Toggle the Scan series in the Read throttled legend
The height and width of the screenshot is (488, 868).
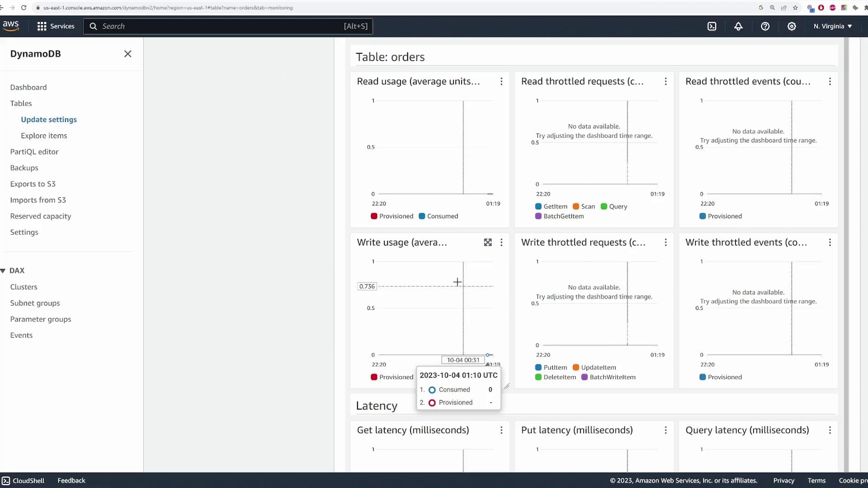(584, 206)
